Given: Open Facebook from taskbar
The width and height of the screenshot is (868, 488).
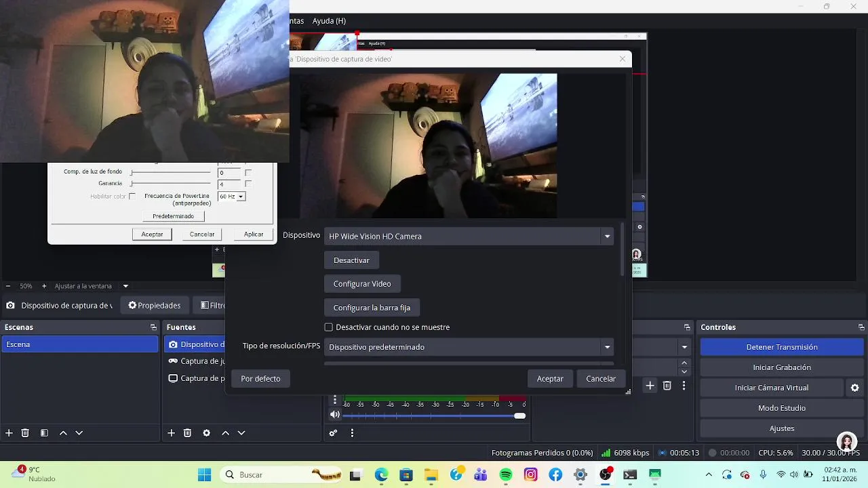Looking at the screenshot, I should click(x=555, y=475).
